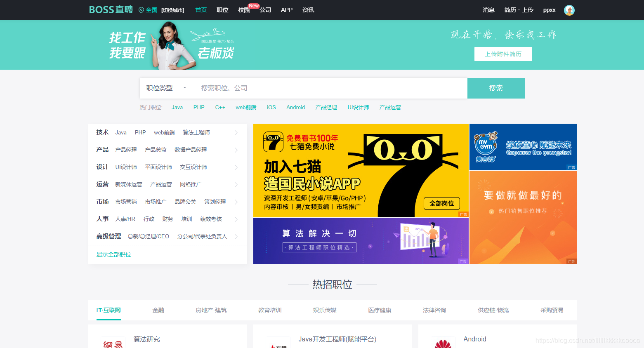Click hot job link 产品运营 below search
The height and width of the screenshot is (348, 644).
390,107
